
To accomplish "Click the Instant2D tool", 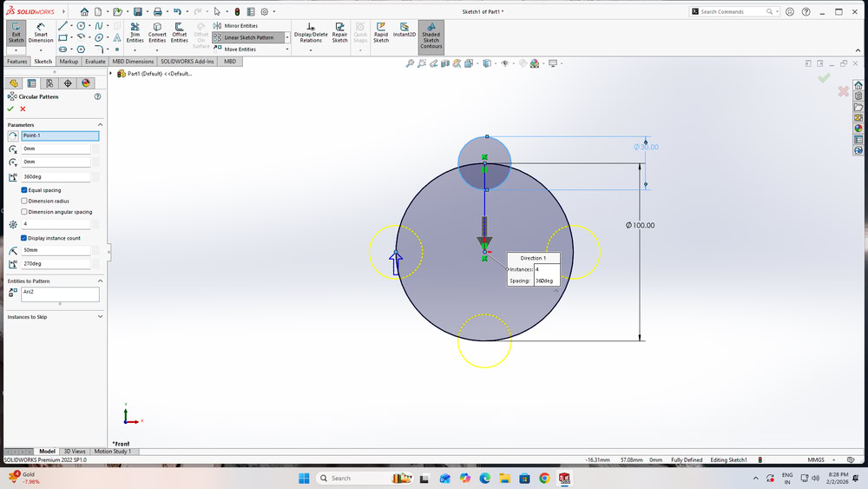I will (x=404, y=30).
